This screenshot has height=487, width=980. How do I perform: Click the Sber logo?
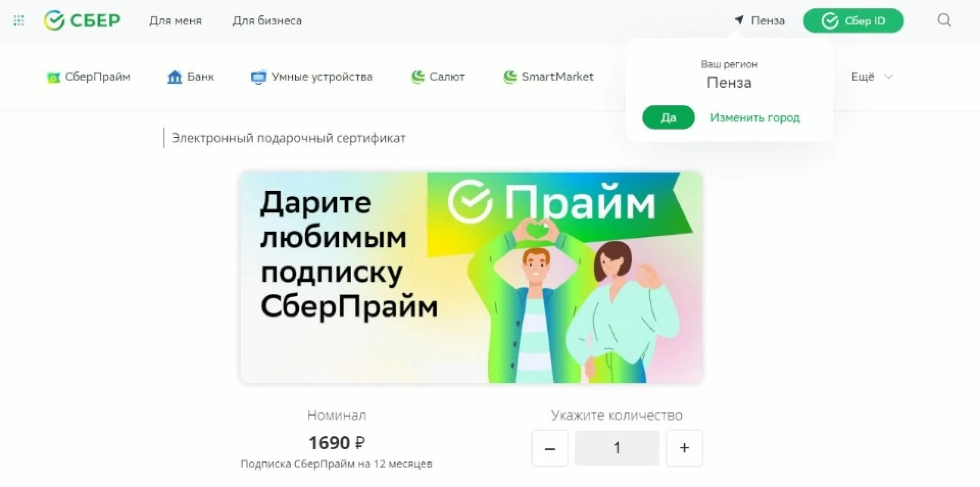click(82, 21)
